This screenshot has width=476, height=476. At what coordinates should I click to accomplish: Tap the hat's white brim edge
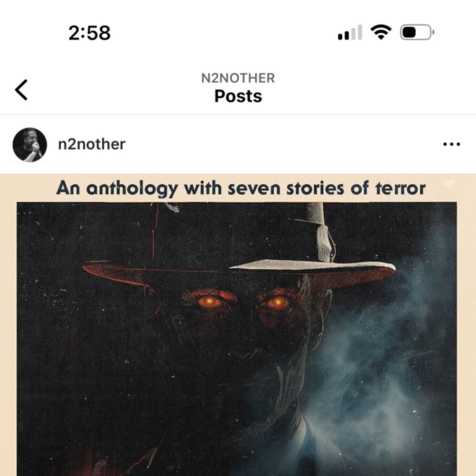(x=312, y=265)
